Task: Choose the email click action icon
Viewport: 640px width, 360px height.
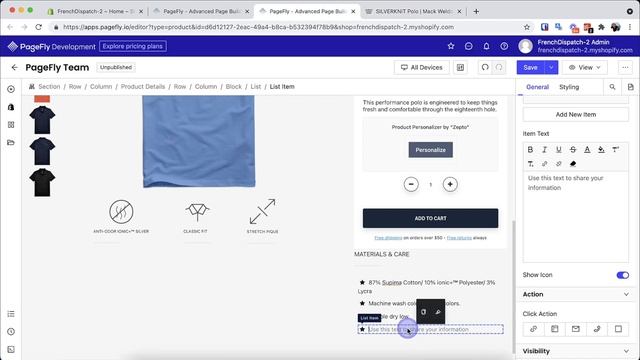Action: coord(576,329)
